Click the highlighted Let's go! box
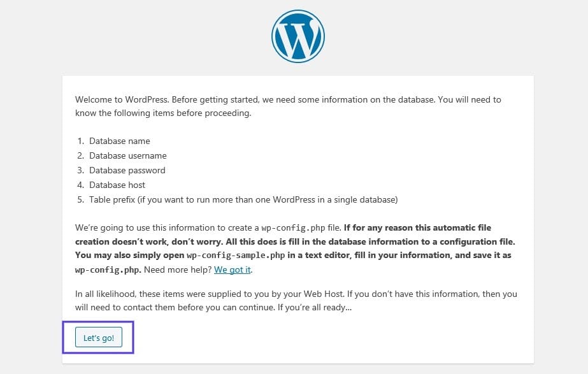 [98, 338]
